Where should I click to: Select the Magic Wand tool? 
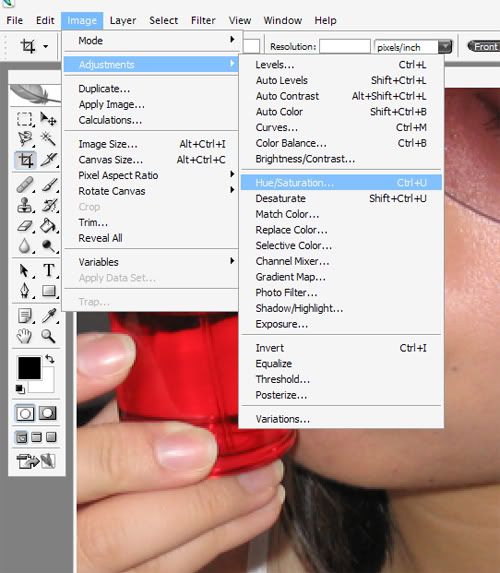(48, 139)
